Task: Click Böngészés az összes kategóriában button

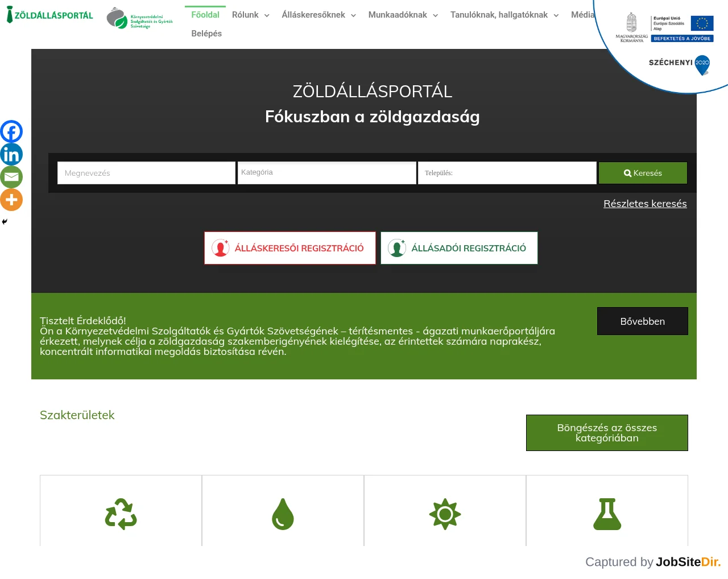Action: click(607, 433)
